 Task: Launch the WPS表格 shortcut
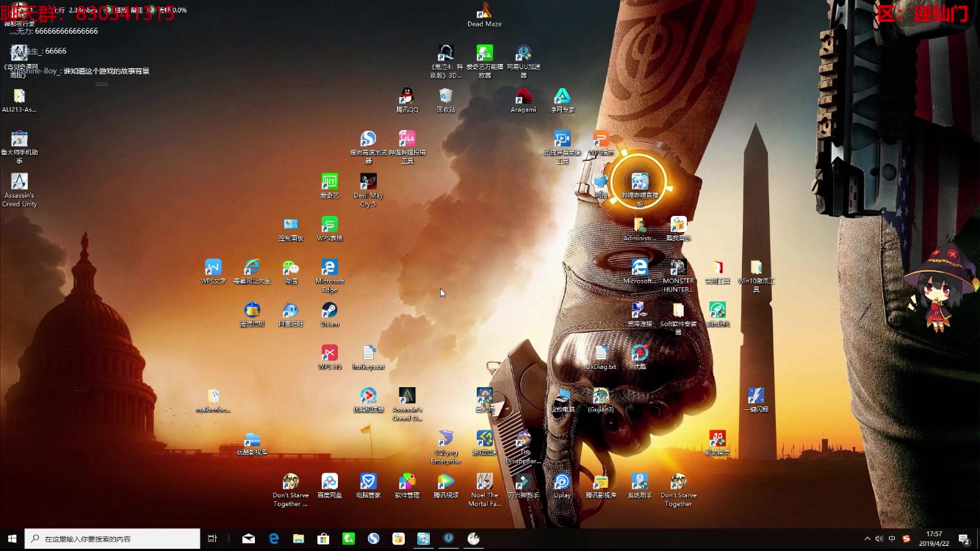[x=330, y=229]
